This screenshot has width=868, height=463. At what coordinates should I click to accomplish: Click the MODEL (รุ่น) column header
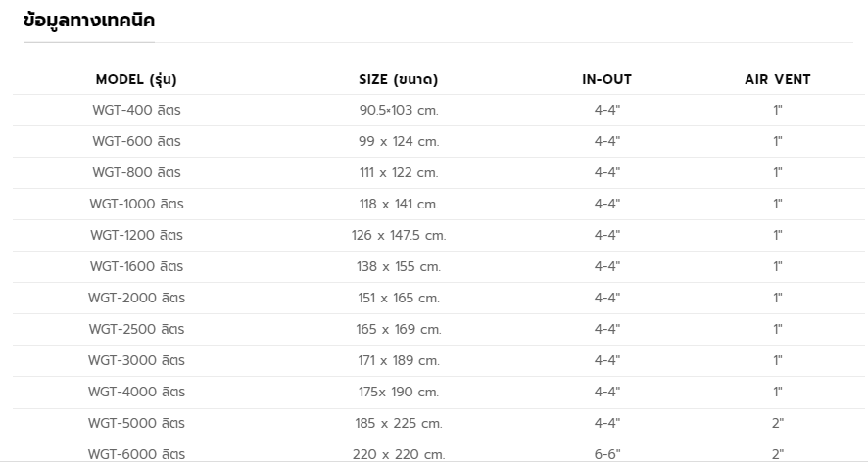point(136,79)
